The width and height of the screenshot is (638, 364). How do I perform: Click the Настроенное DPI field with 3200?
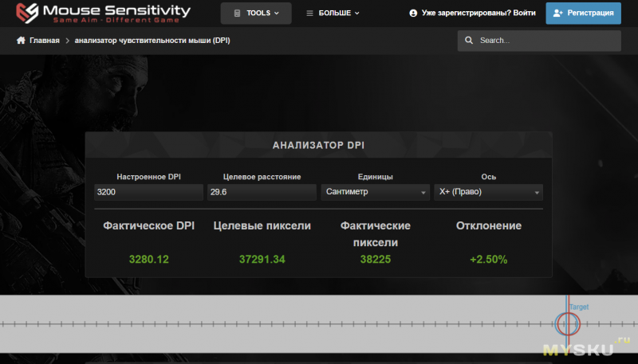148,192
